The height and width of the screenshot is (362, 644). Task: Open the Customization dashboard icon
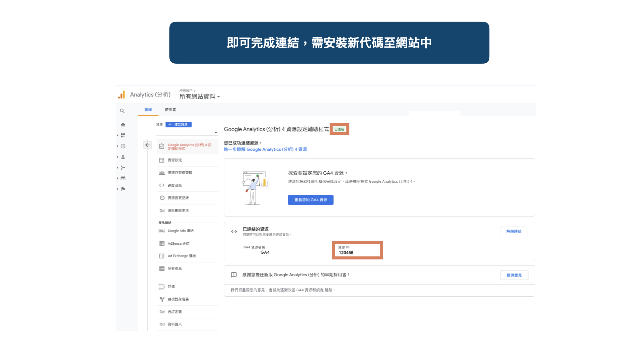point(123,135)
